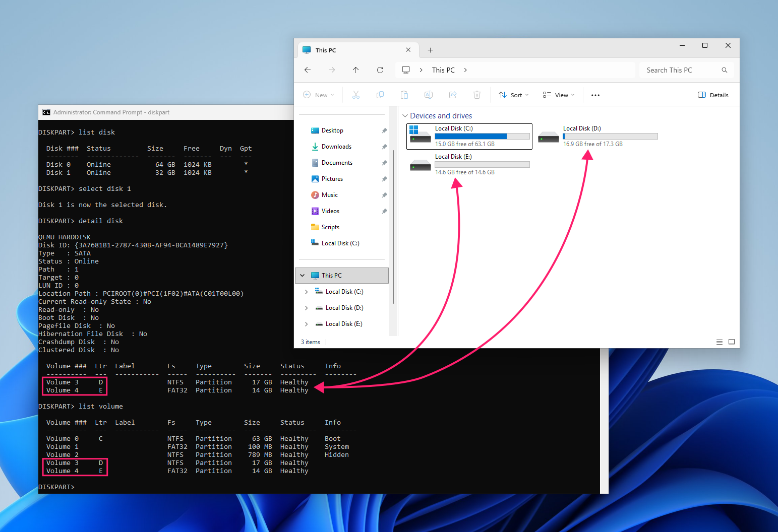The image size is (778, 532).
Task: Switch to large thumbnails view icon
Action: (732, 342)
